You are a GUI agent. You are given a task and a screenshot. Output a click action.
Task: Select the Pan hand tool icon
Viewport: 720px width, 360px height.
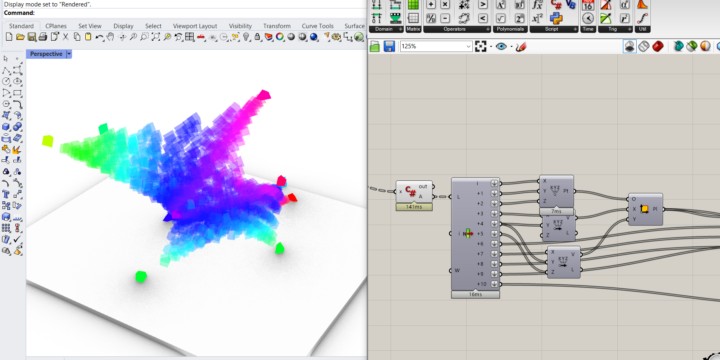pyautogui.click(x=110, y=37)
